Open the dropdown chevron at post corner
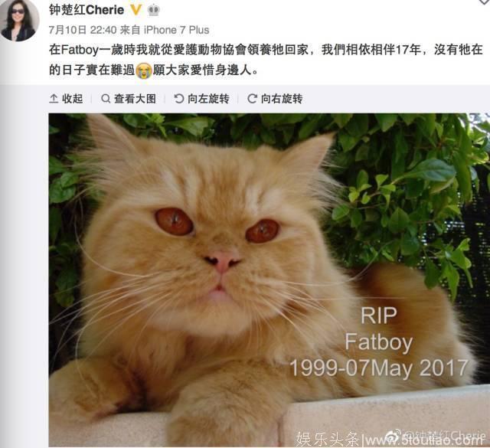 click(x=485, y=2)
